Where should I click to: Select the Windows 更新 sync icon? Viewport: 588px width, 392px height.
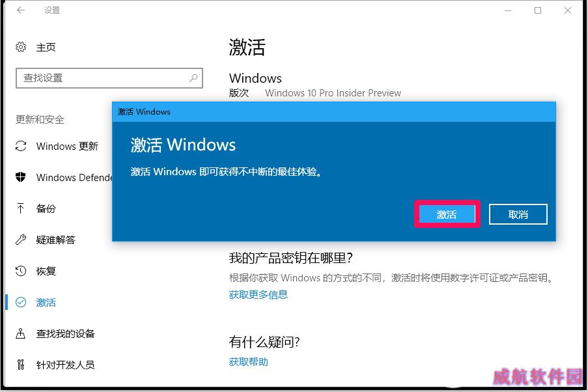coord(21,146)
